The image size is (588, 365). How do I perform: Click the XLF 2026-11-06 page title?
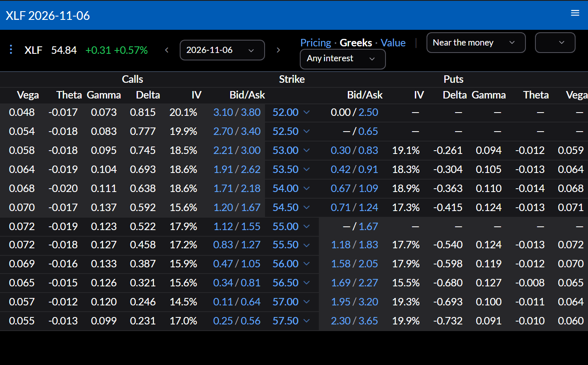click(48, 16)
